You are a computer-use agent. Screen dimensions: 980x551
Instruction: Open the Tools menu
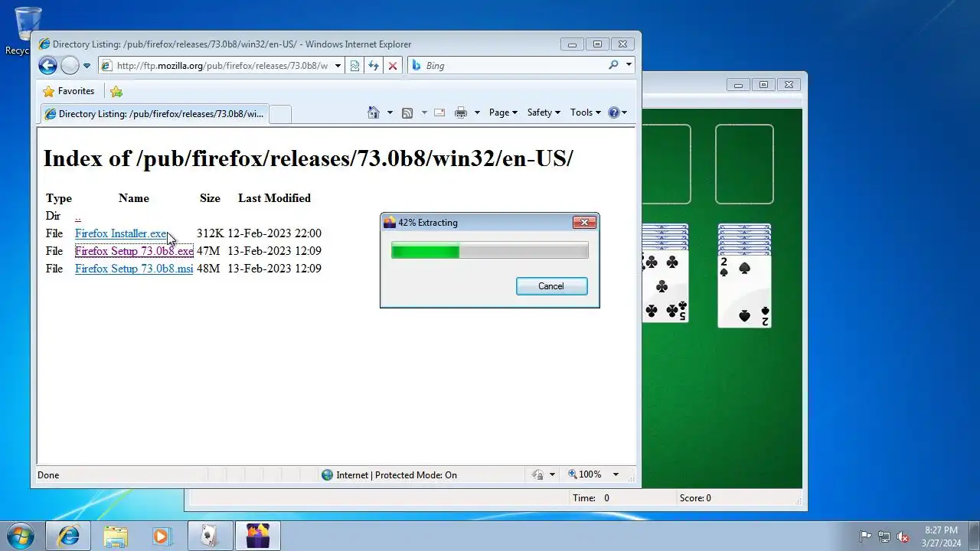(x=586, y=112)
